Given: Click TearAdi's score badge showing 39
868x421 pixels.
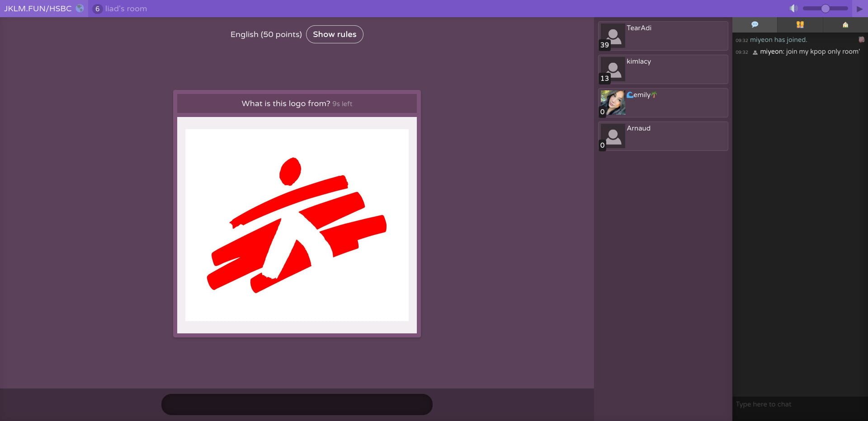Looking at the screenshot, I should 604,45.
